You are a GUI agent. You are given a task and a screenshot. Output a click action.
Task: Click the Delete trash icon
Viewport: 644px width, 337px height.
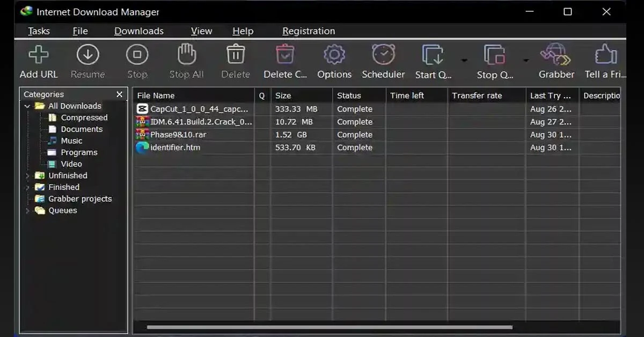(236, 55)
